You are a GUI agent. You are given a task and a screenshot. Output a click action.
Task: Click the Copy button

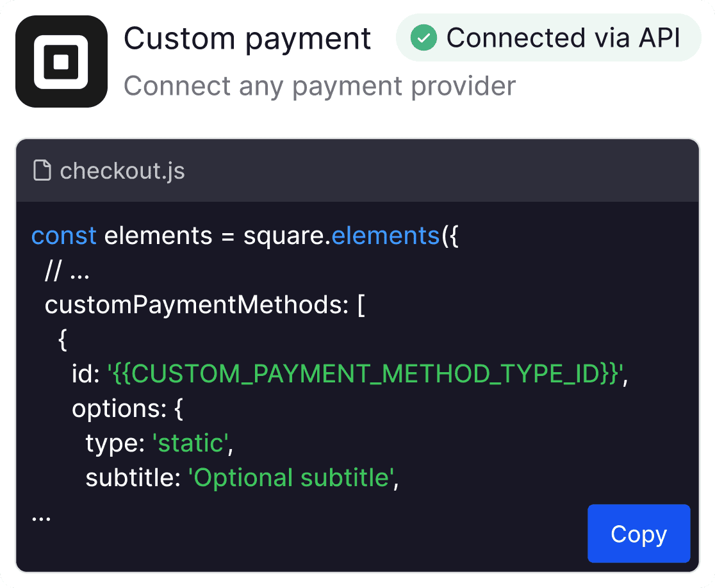639,534
